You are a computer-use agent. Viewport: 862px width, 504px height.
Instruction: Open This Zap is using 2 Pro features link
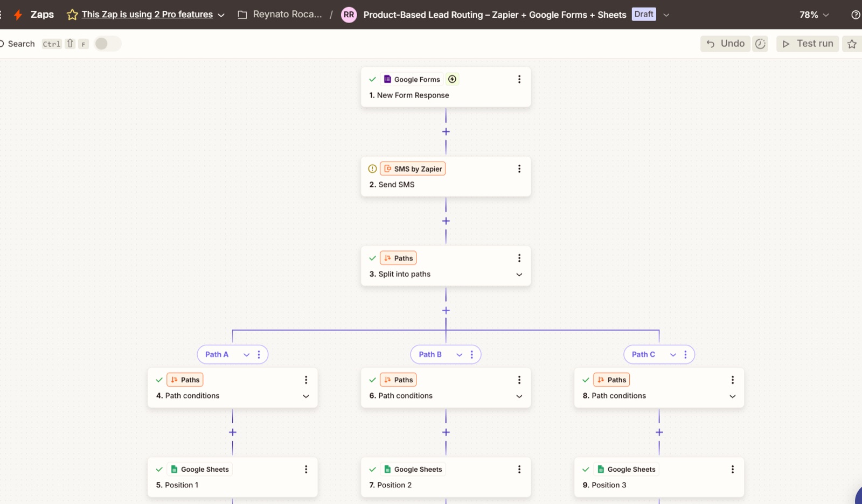point(147,15)
